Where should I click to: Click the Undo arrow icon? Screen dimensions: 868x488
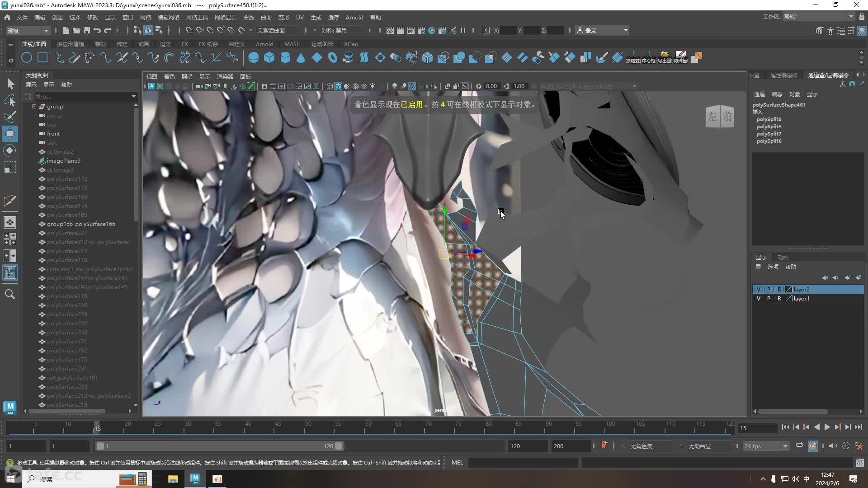(97, 30)
